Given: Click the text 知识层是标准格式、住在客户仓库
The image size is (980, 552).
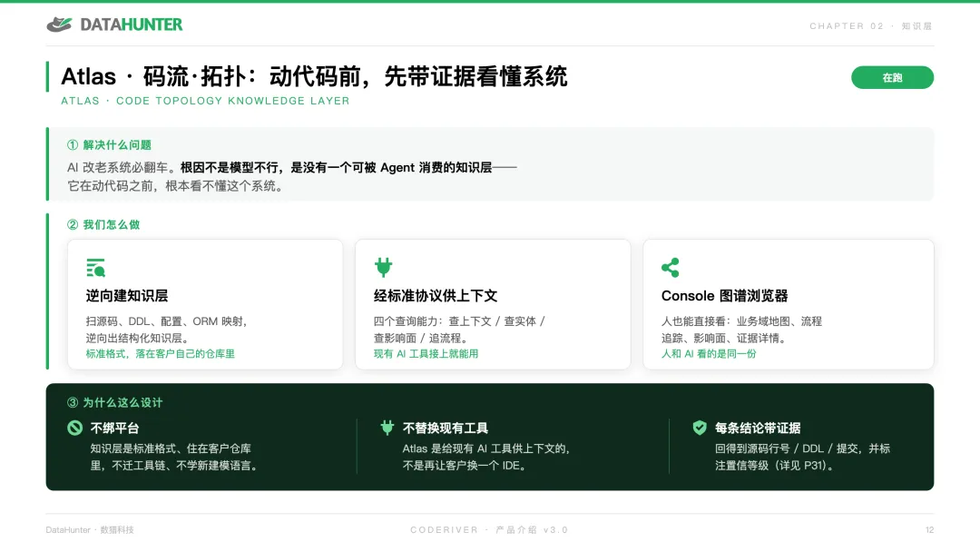Looking at the screenshot, I should (171, 448).
